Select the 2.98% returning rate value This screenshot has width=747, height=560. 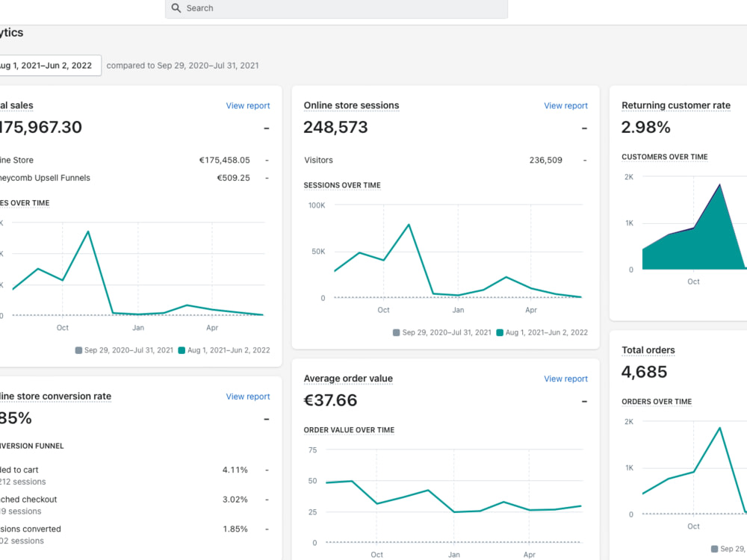point(645,127)
